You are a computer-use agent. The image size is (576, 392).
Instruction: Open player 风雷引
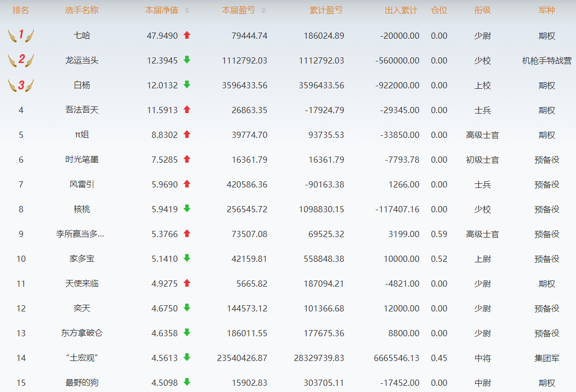(82, 184)
